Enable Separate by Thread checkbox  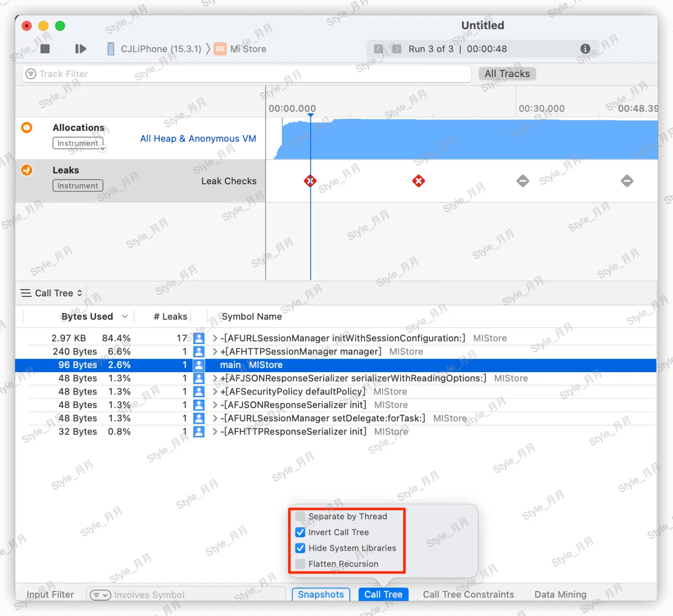(301, 516)
